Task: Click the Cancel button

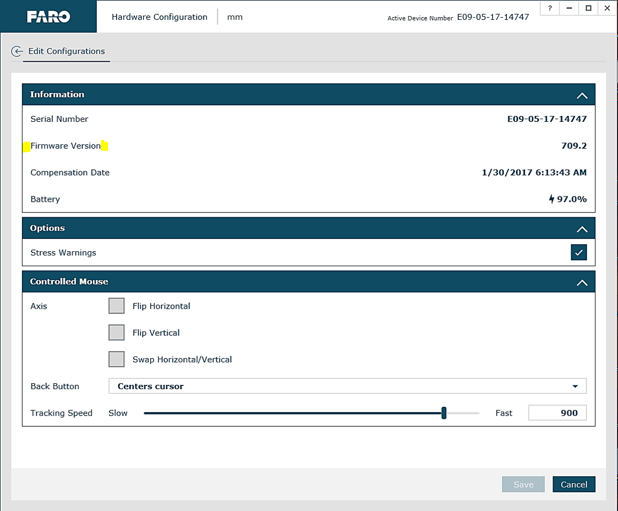Action: pyautogui.click(x=574, y=484)
